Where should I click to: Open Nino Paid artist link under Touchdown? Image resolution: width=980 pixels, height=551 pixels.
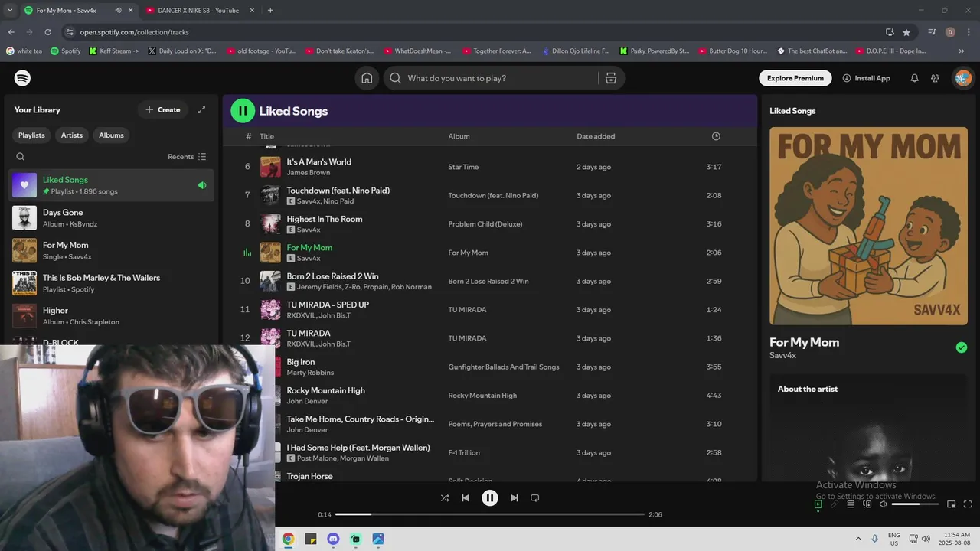click(x=338, y=201)
